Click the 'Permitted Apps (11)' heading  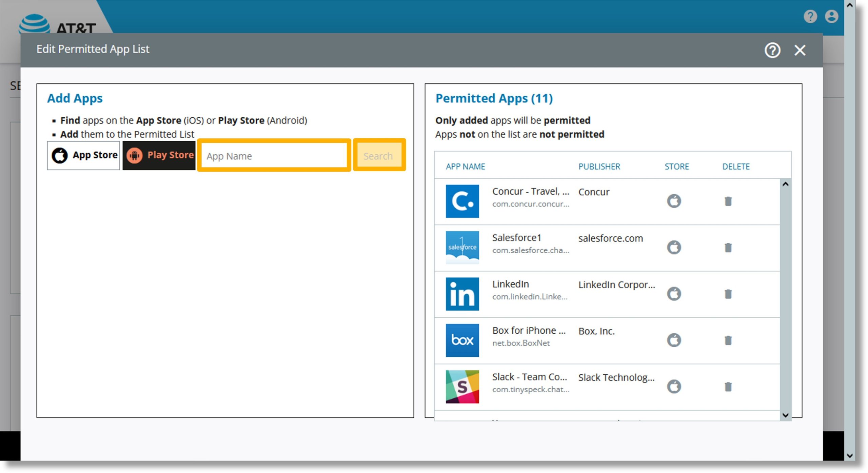(x=494, y=98)
